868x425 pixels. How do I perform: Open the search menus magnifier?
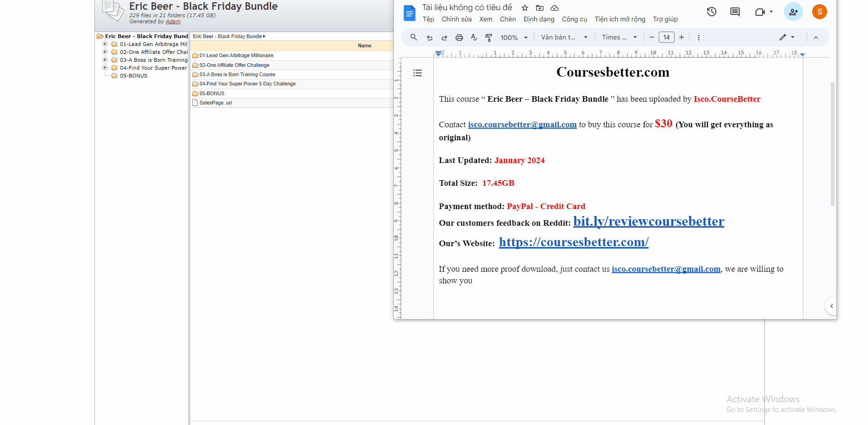(x=414, y=37)
